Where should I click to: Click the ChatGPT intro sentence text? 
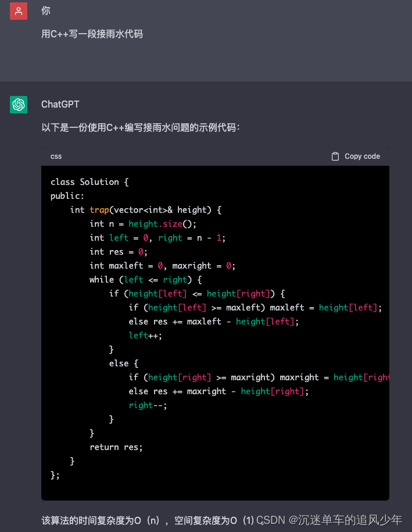[x=141, y=127]
